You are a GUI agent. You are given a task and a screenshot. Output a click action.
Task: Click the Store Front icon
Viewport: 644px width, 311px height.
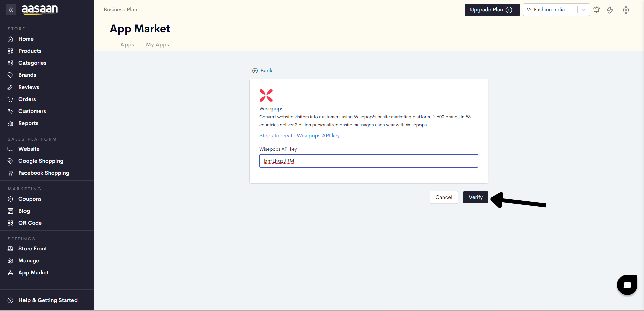pos(10,249)
